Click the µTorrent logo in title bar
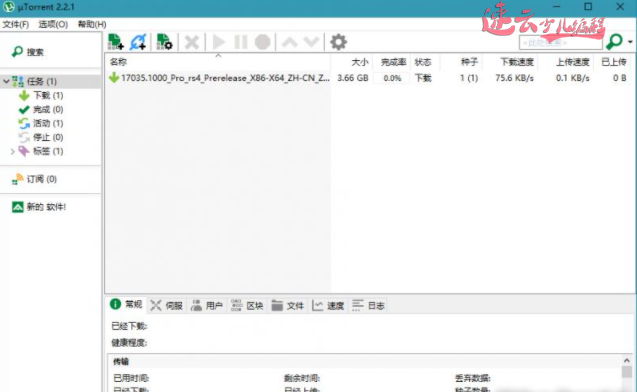The height and width of the screenshot is (392, 637). pyautogui.click(x=8, y=7)
